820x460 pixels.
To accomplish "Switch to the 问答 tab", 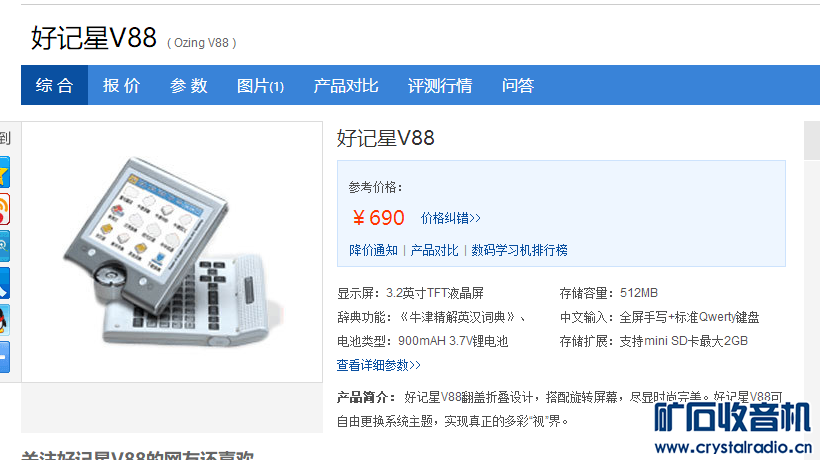I will click(518, 85).
